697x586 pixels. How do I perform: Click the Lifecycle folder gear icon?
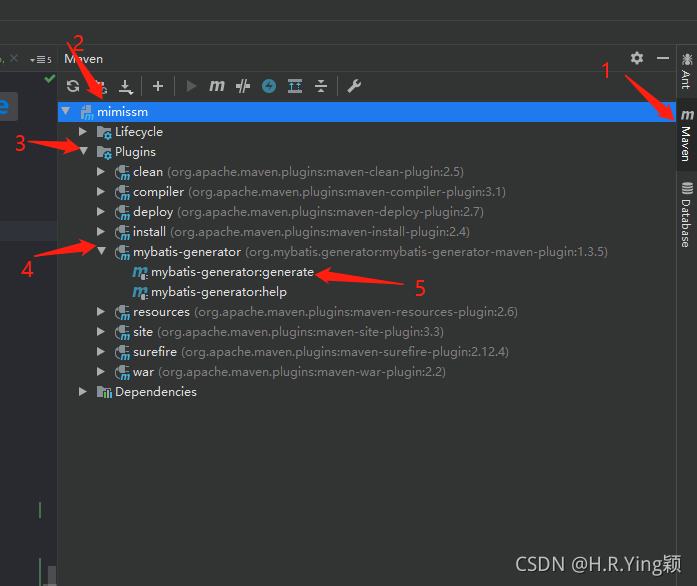[x=104, y=132]
